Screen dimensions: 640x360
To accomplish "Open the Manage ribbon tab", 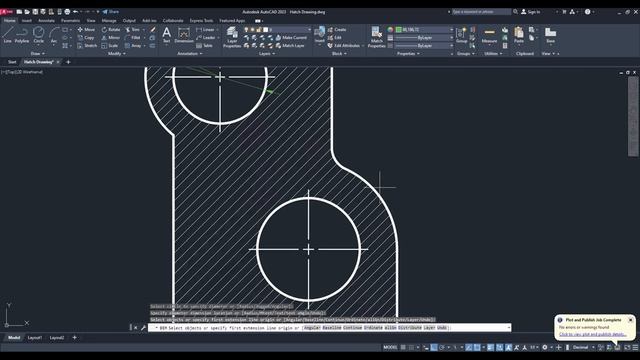I will (109, 20).
